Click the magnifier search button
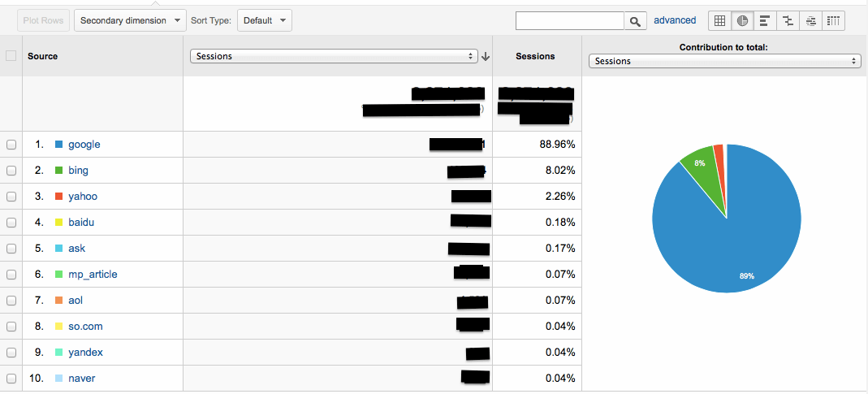Screen dimensions: 868x394 pos(635,21)
